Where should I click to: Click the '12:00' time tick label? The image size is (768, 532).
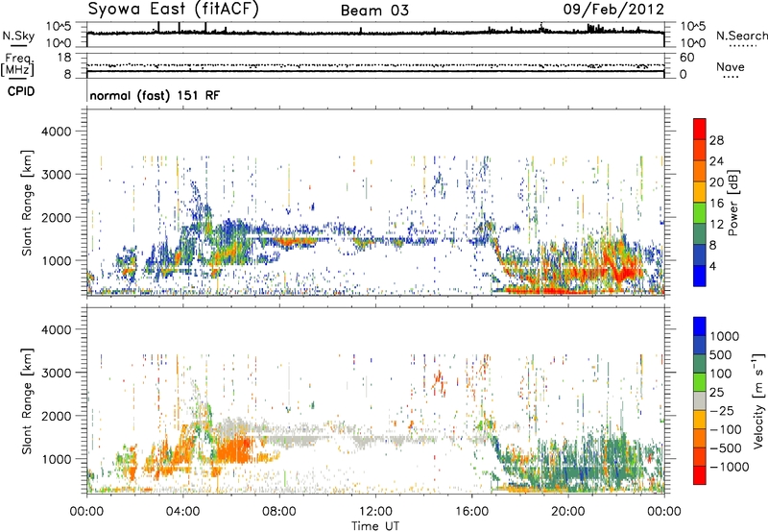[375, 512]
